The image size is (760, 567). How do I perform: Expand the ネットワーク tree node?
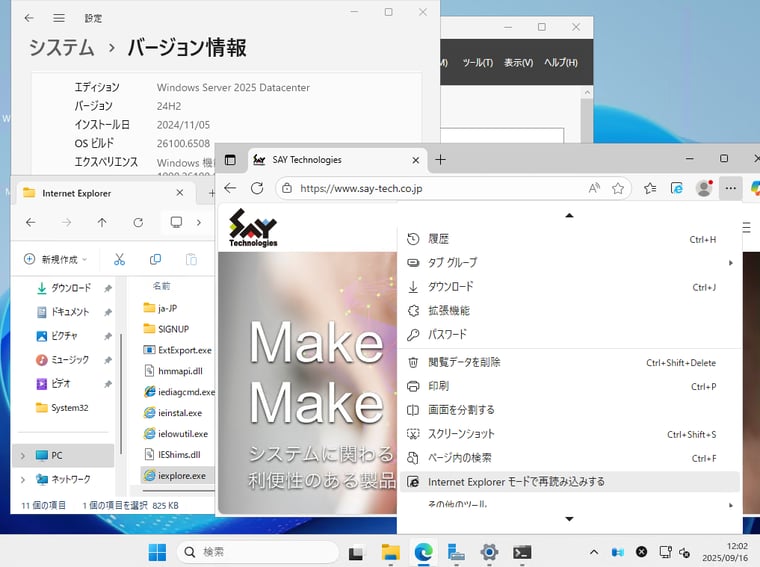point(23,479)
